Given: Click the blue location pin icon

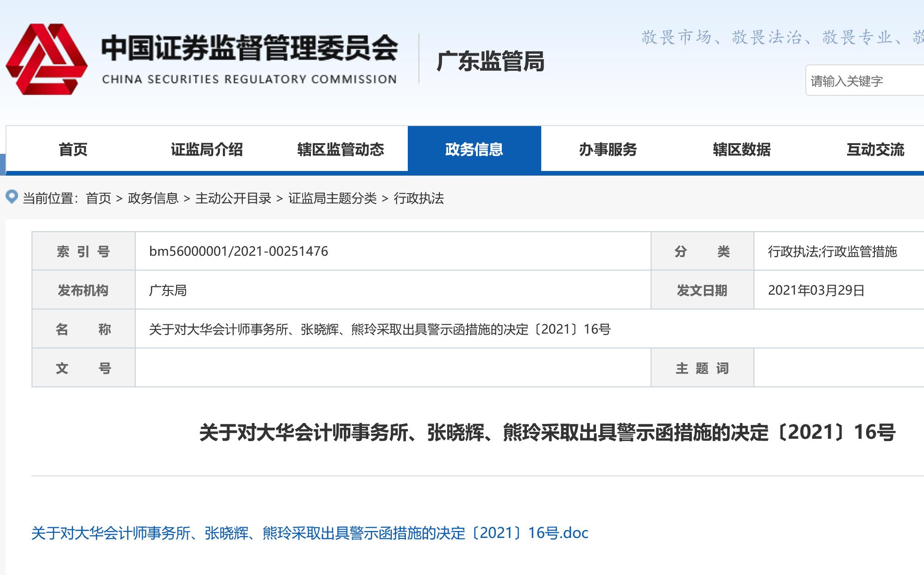Looking at the screenshot, I should coord(12,197).
